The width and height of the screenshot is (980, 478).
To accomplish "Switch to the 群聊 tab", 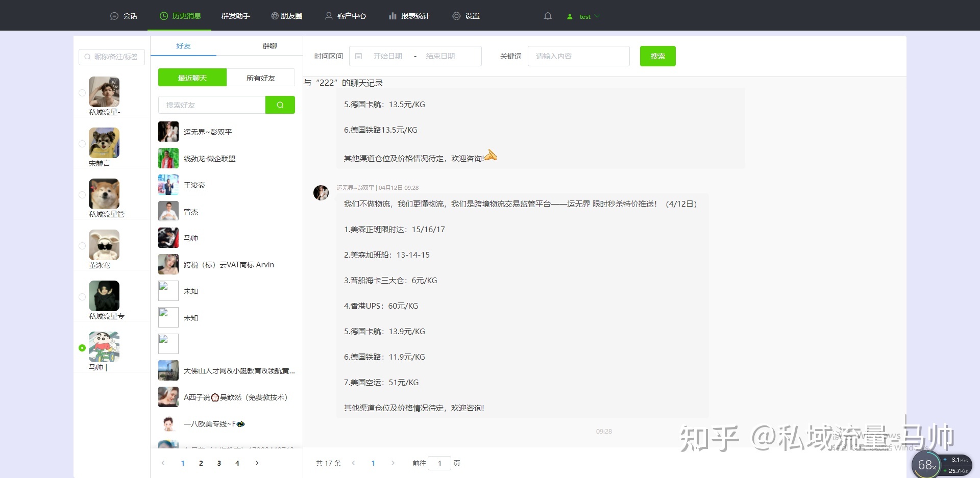I will point(269,46).
